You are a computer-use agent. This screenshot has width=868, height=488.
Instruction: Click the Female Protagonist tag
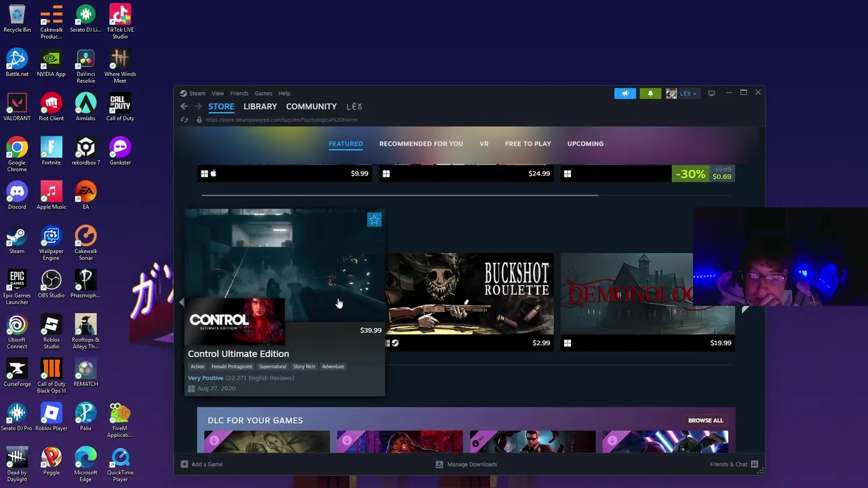tap(231, 367)
